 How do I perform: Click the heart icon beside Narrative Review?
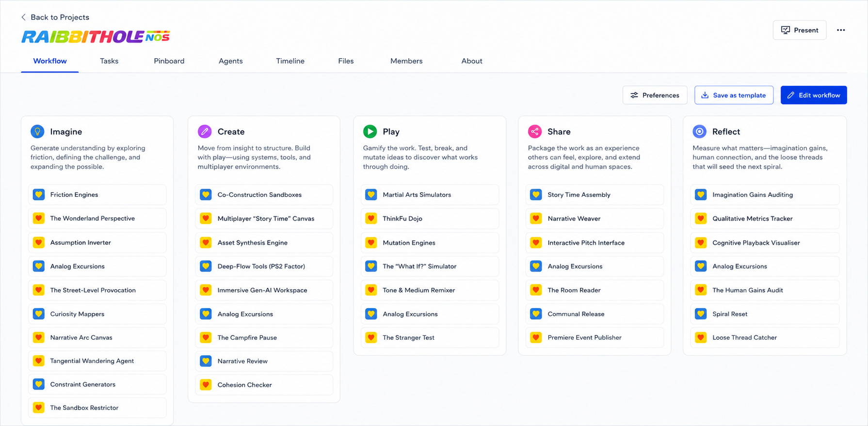(x=206, y=361)
